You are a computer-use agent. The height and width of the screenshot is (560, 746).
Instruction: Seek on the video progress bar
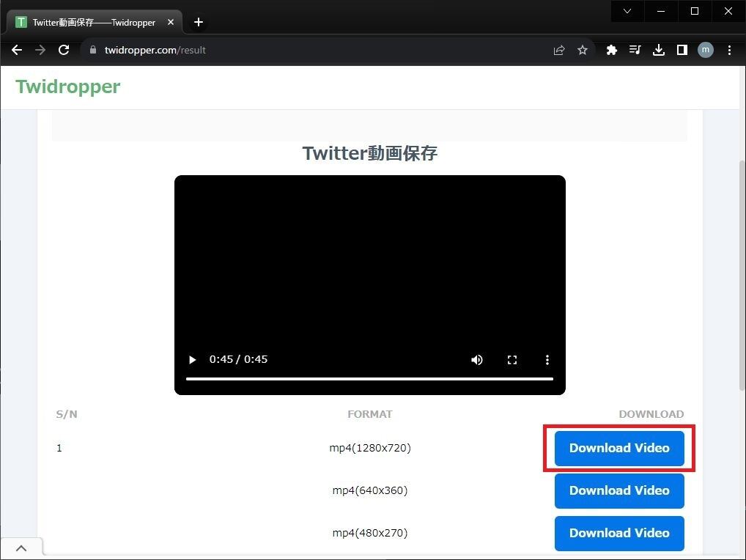(x=369, y=379)
